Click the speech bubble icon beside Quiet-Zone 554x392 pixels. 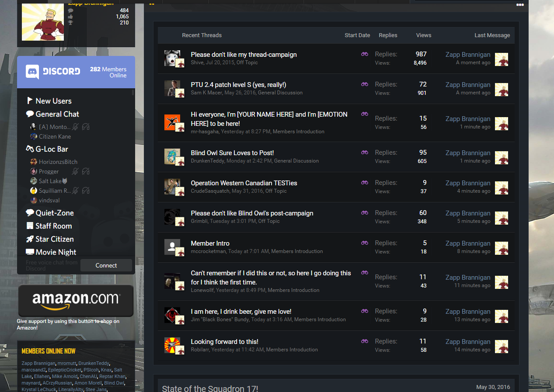tap(30, 213)
